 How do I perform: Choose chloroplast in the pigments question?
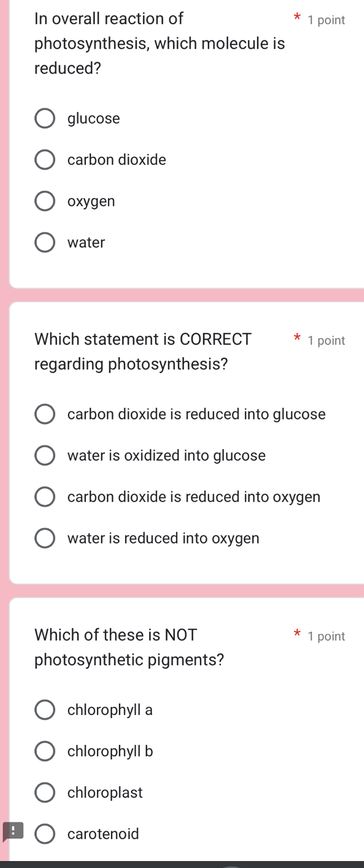[45, 793]
